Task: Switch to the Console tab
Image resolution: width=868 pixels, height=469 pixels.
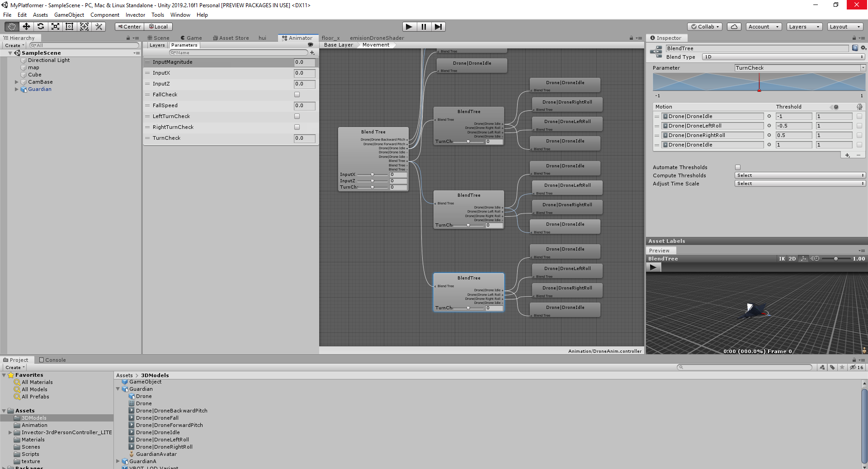Action: coord(52,360)
